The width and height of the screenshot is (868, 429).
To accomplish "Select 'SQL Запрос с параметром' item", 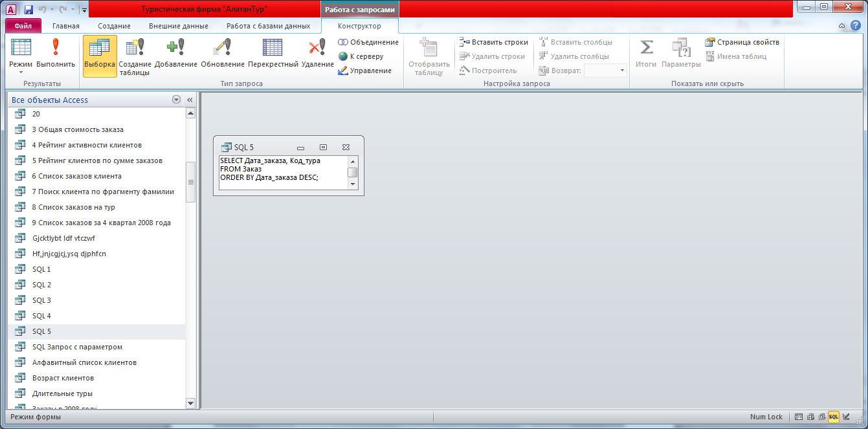I will click(97, 347).
